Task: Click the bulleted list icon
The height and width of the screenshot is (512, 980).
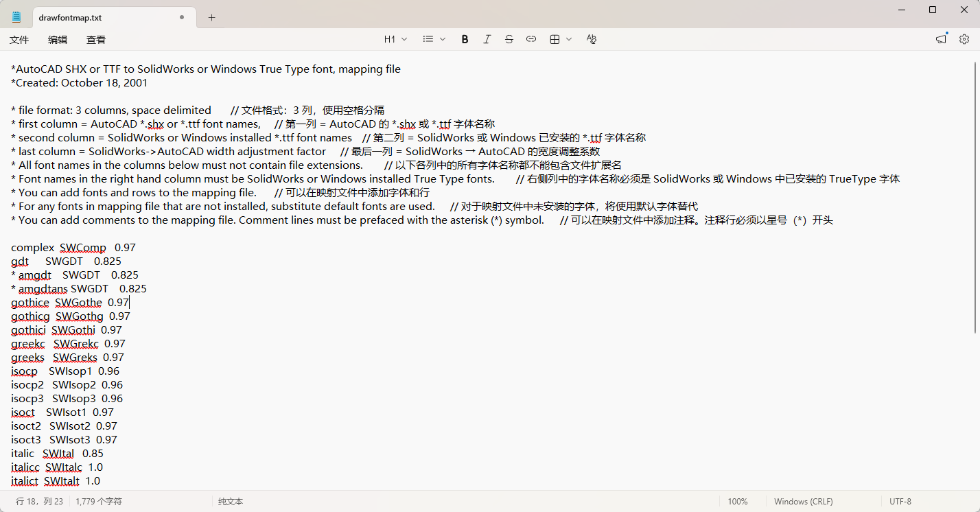Action: pos(428,40)
